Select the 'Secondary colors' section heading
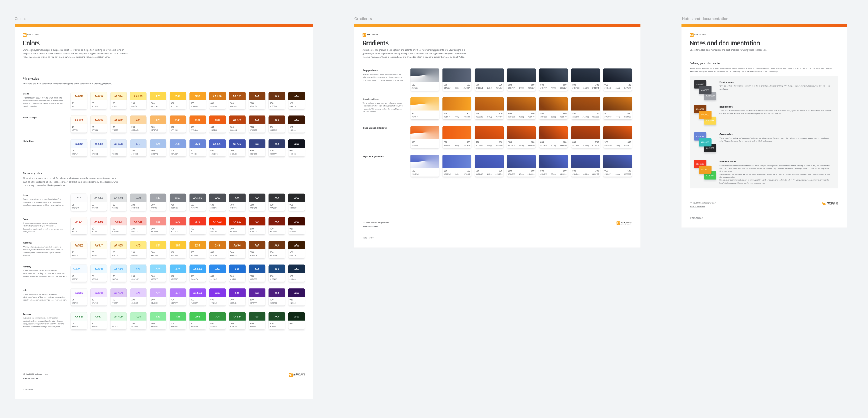The height and width of the screenshot is (418, 868). 32,173
